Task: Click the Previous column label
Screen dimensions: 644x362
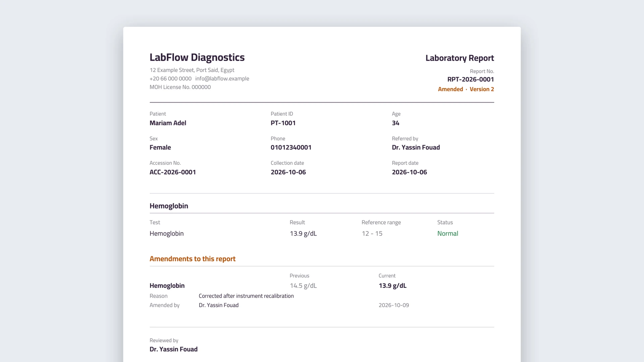Action: click(x=299, y=276)
